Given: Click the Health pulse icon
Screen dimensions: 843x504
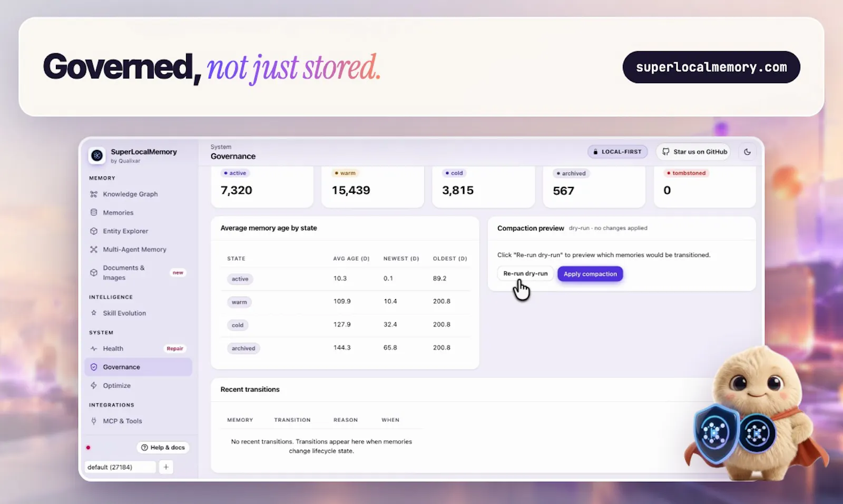Looking at the screenshot, I should (94, 349).
